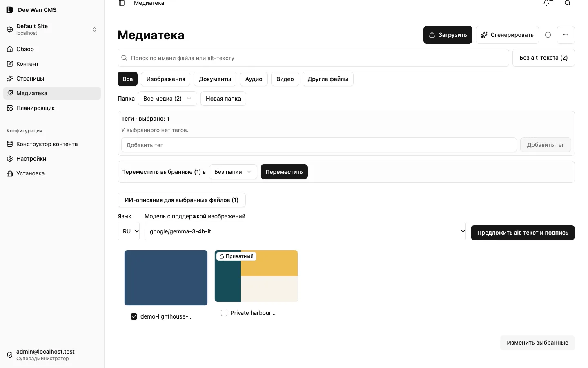The height and width of the screenshot is (368, 588).
Task: Open the notifications bell
Action: (x=546, y=3)
